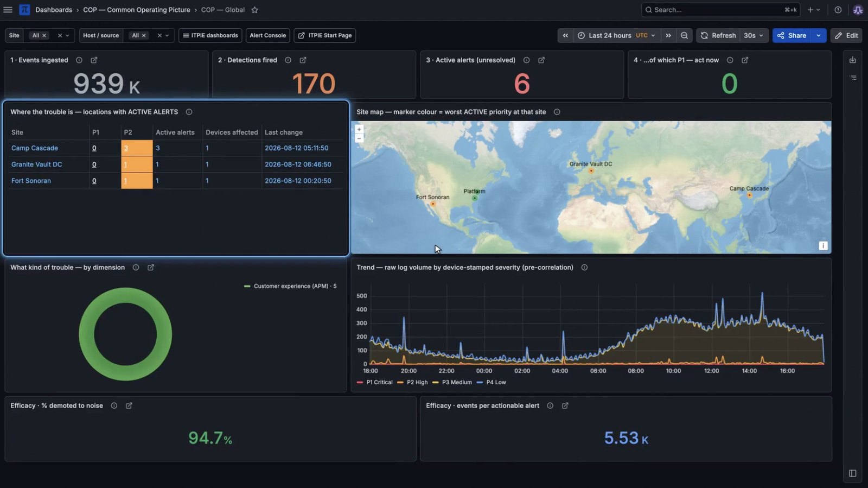Clear the Site filter selection
868x488 pixels.
coord(60,35)
